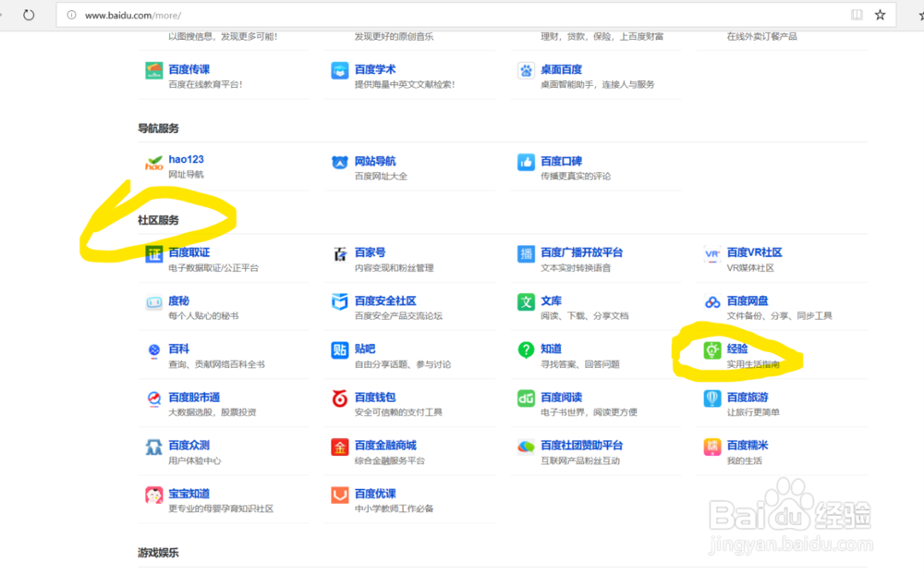
Task: Open the 桌面百度 link
Action: coord(561,69)
